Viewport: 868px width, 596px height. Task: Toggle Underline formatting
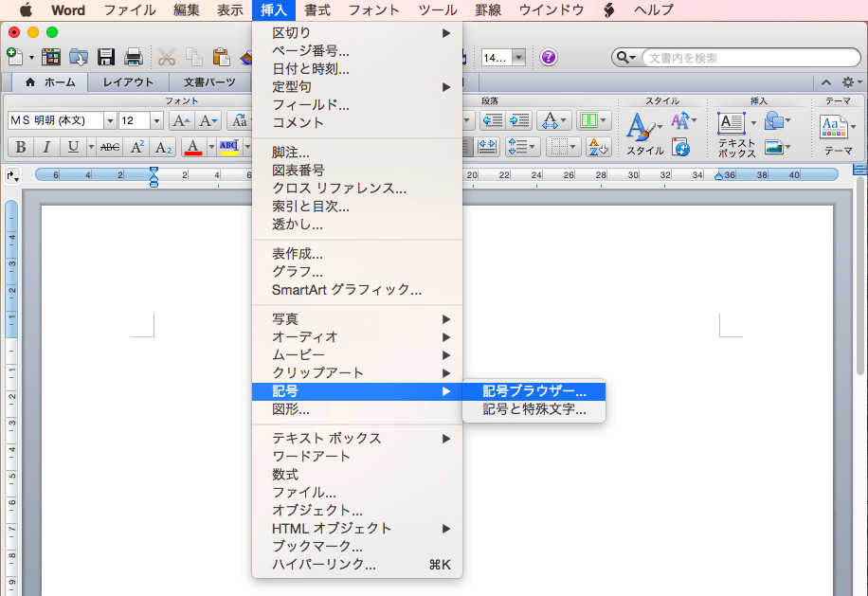pos(73,147)
